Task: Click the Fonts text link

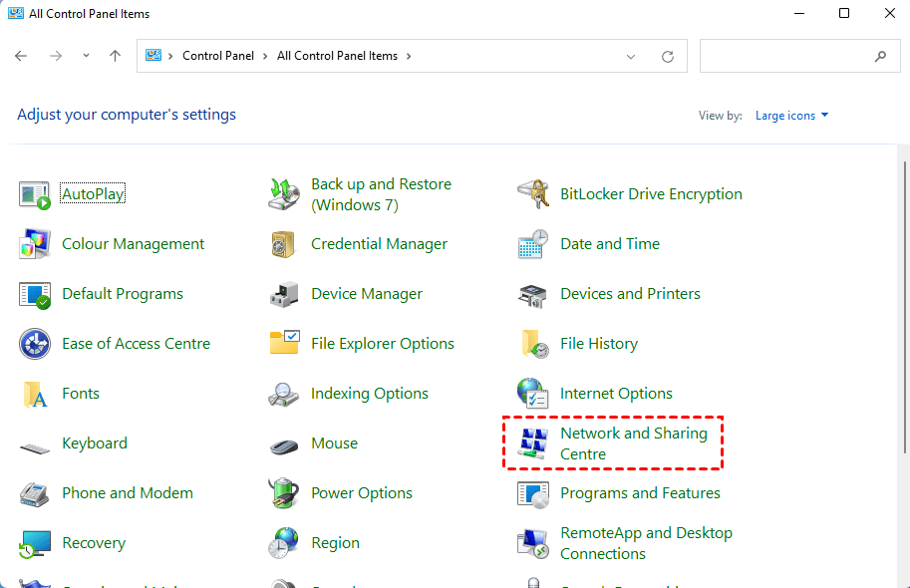Action: [81, 394]
